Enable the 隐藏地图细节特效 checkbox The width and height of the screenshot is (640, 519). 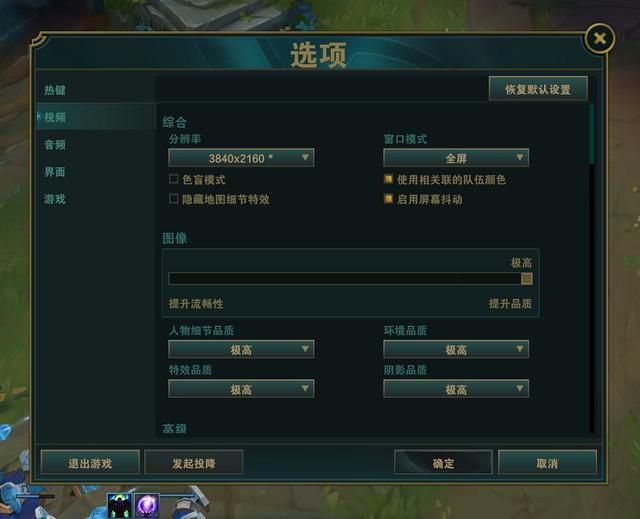click(x=173, y=199)
